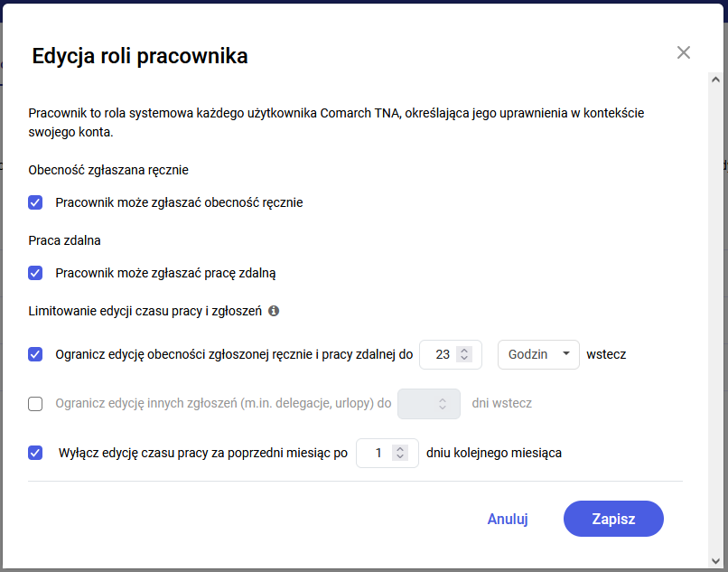Click the input field containing 23

tap(451, 354)
